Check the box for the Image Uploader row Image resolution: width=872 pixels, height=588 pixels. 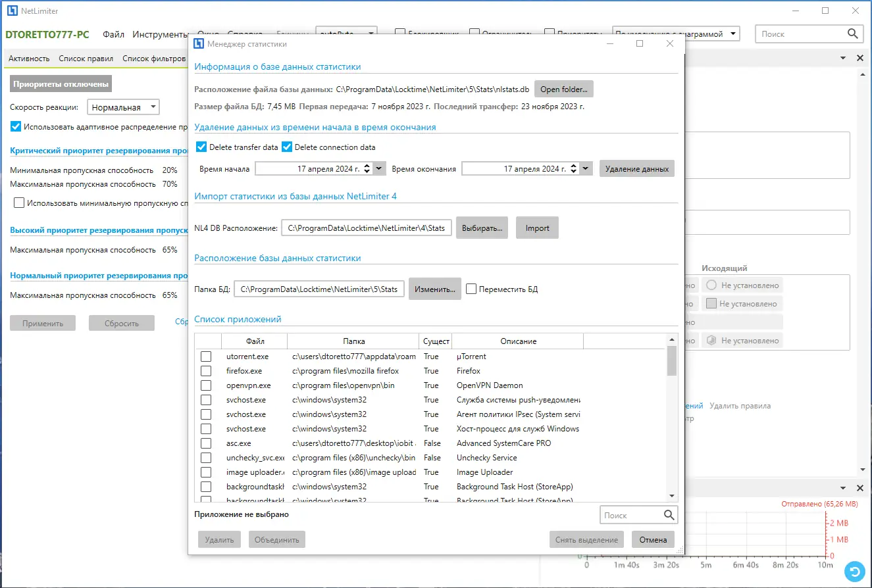click(x=206, y=472)
